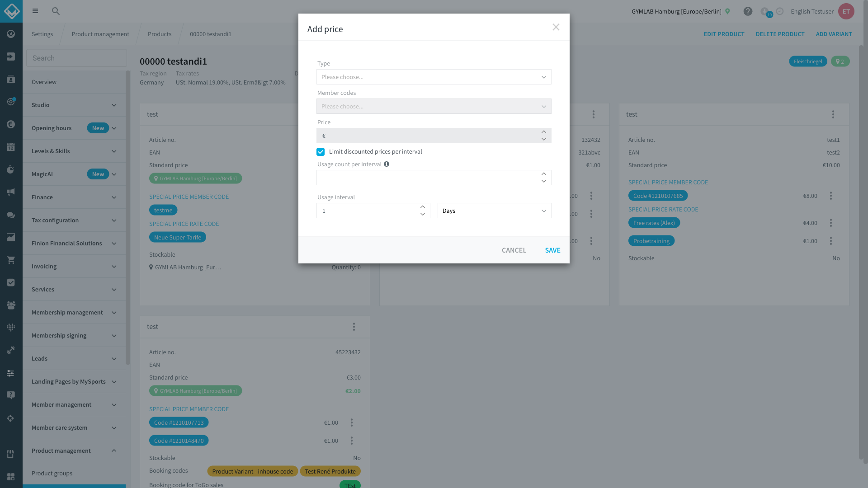Open three-dot menu for Probetraining price
Screen dimensions: 868x488
coord(830,241)
